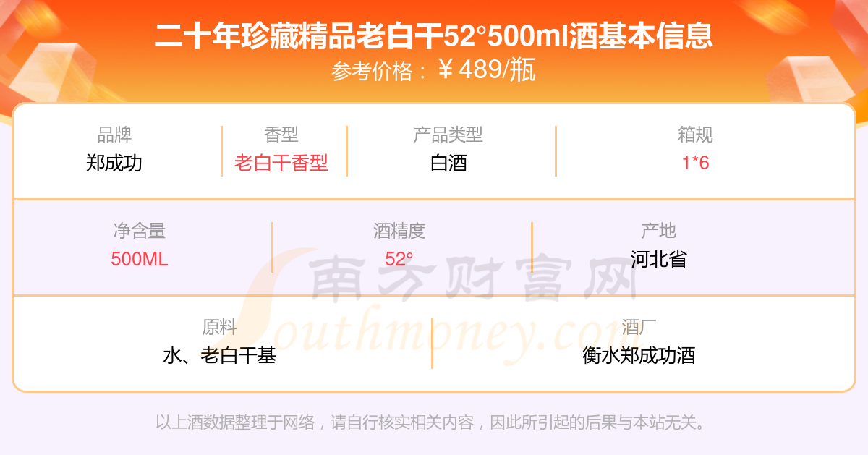Select the origin value 河北省
This screenshot has width=868, height=455.
[658, 259]
